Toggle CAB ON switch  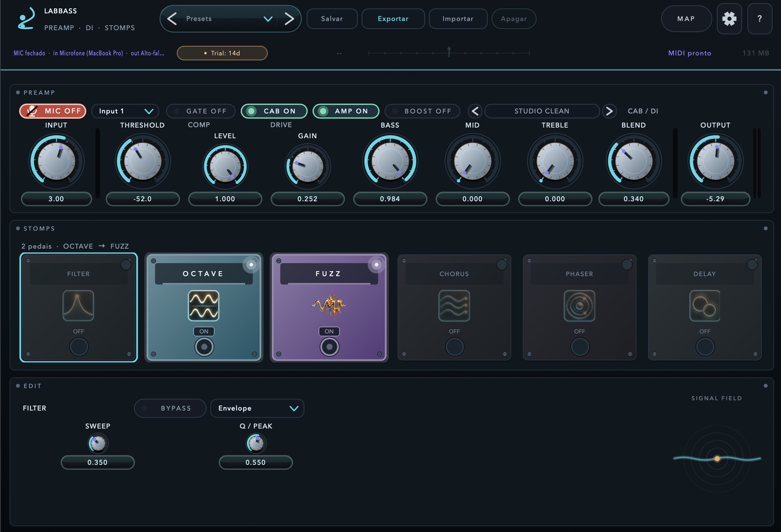pyautogui.click(x=274, y=111)
